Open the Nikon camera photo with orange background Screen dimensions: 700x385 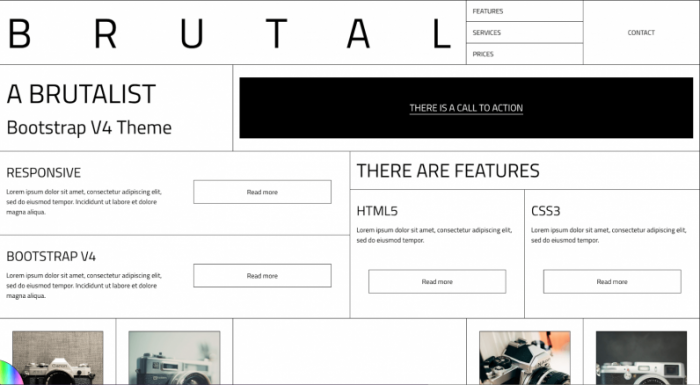525,358
